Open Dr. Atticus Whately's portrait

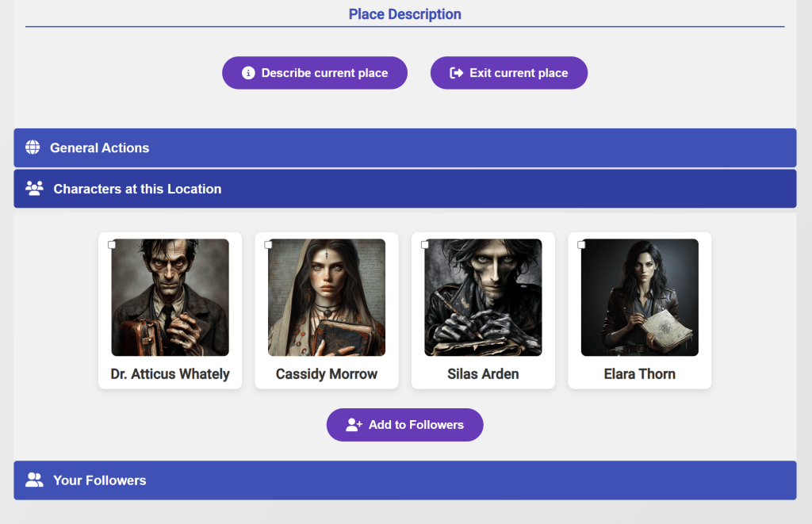(170, 298)
